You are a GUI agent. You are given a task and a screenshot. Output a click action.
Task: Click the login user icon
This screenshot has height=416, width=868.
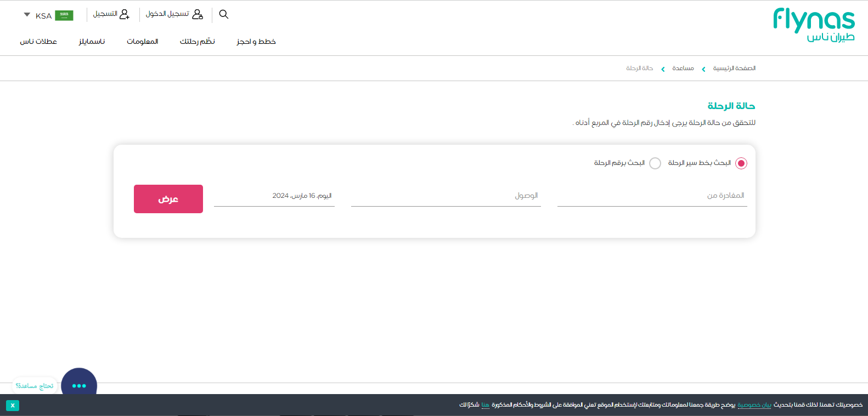click(x=198, y=14)
